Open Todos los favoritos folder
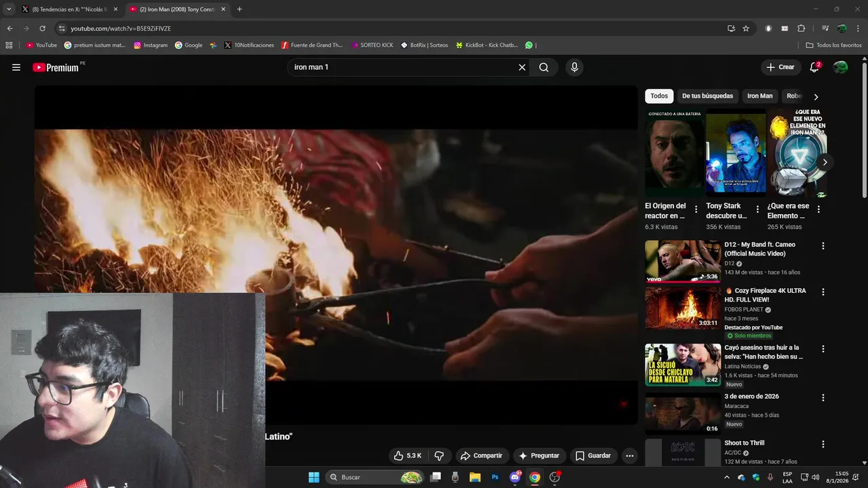 click(x=833, y=45)
